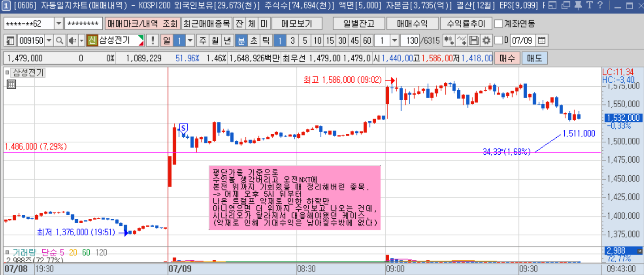Click the pin window icon in title bar
Image resolution: width=644 pixels, height=275 pixels.
[x=578, y=6]
